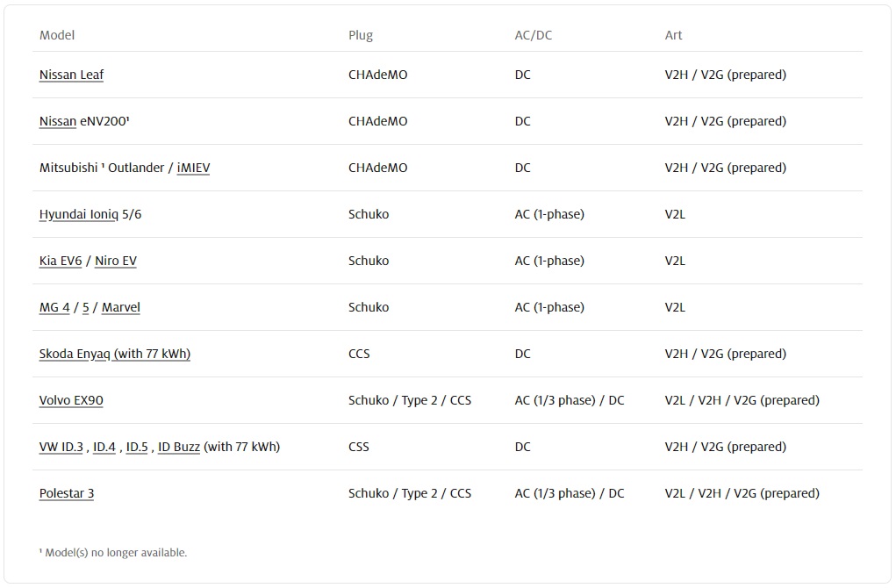Click the VW ID.3 link
Image resolution: width=896 pixels, height=588 pixels.
pos(61,447)
